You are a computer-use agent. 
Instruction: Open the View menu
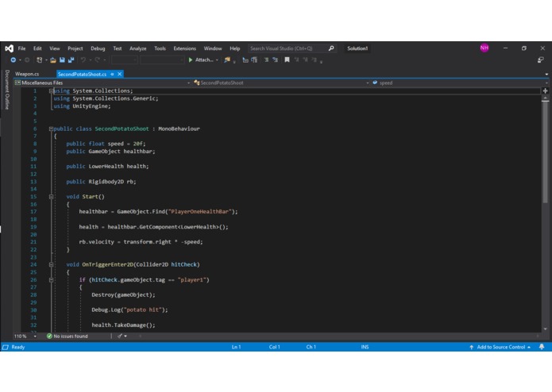(55, 48)
